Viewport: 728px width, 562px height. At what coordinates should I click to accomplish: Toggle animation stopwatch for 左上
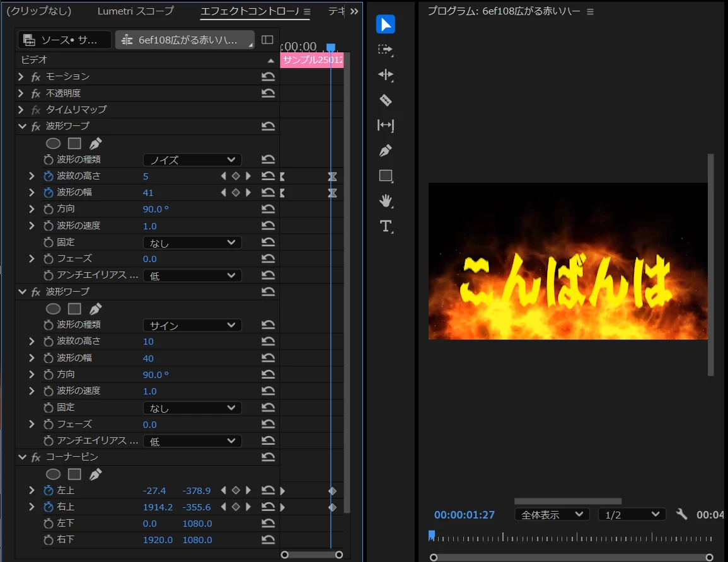click(49, 490)
